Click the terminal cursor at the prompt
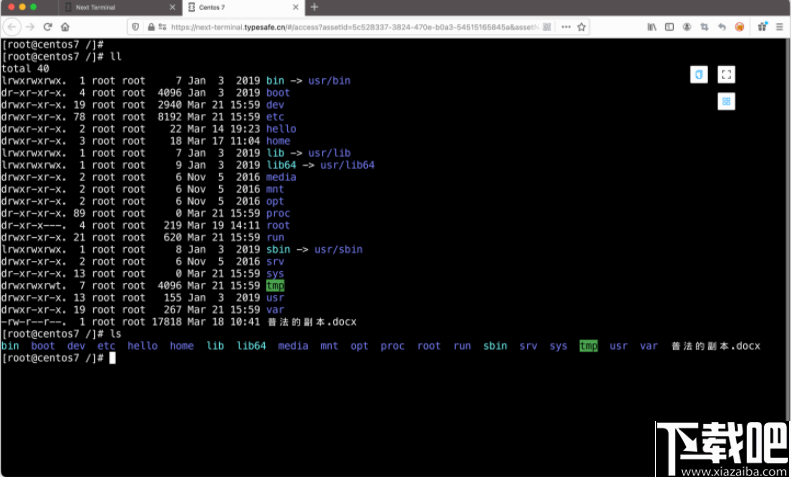The height and width of the screenshot is (477, 791). coord(112,358)
